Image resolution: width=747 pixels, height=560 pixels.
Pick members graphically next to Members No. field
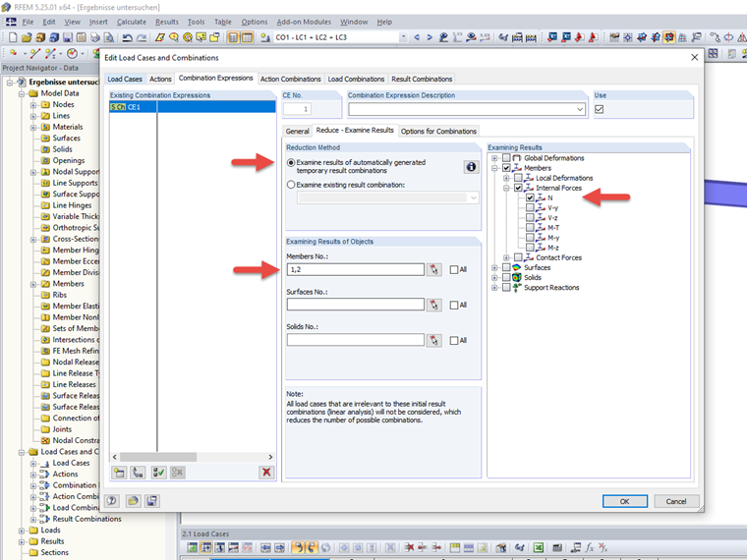click(434, 269)
